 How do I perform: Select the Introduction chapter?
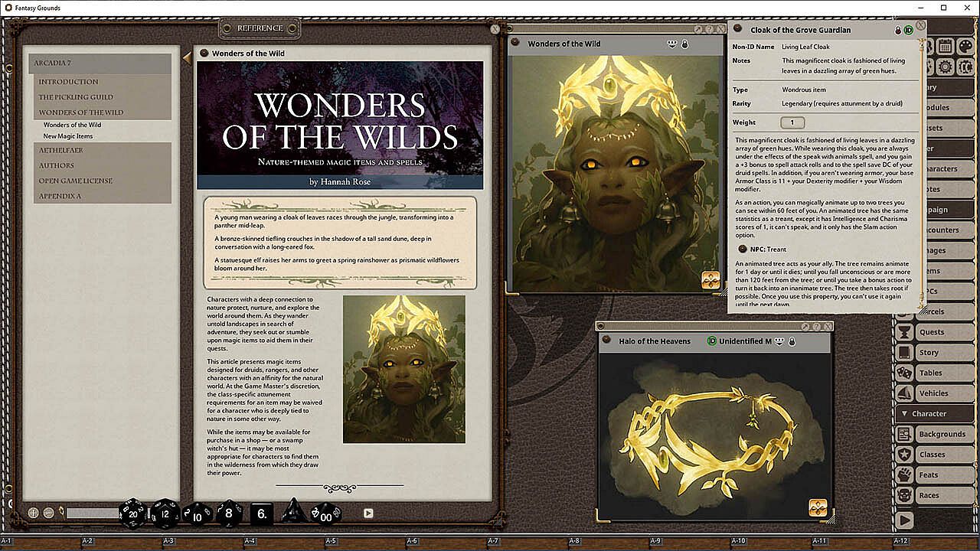[x=68, y=82]
